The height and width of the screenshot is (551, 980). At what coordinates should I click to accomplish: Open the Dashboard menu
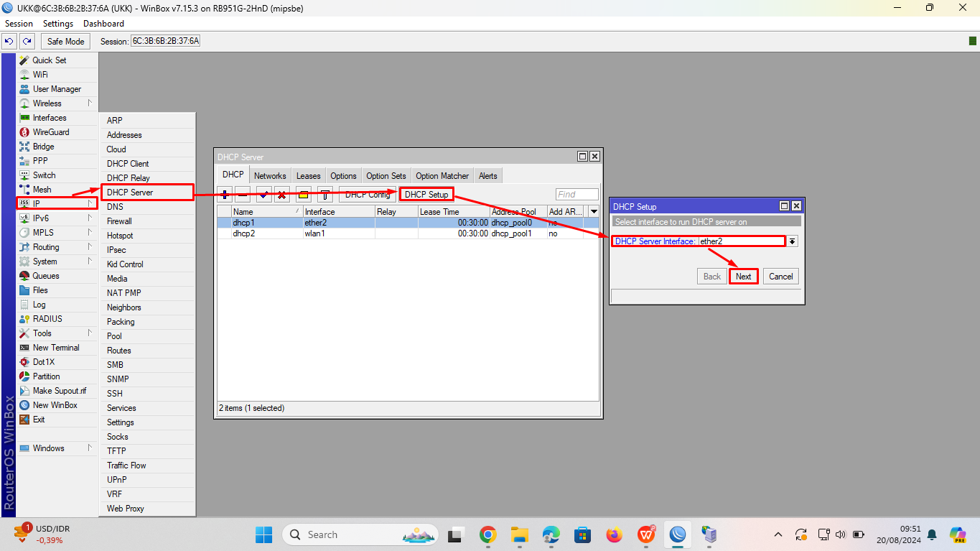point(103,24)
